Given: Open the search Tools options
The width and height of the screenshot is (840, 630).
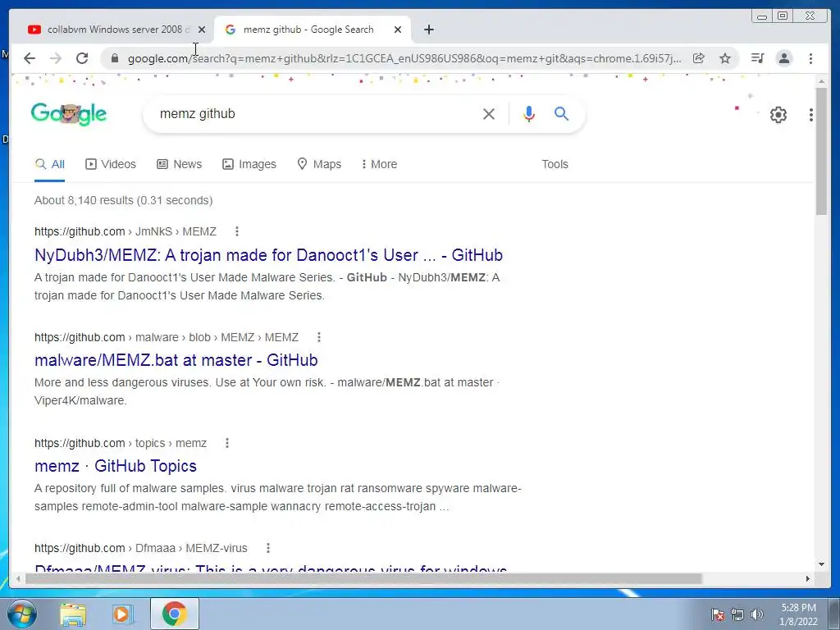Looking at the screenshot, I should tap(555, 164).
